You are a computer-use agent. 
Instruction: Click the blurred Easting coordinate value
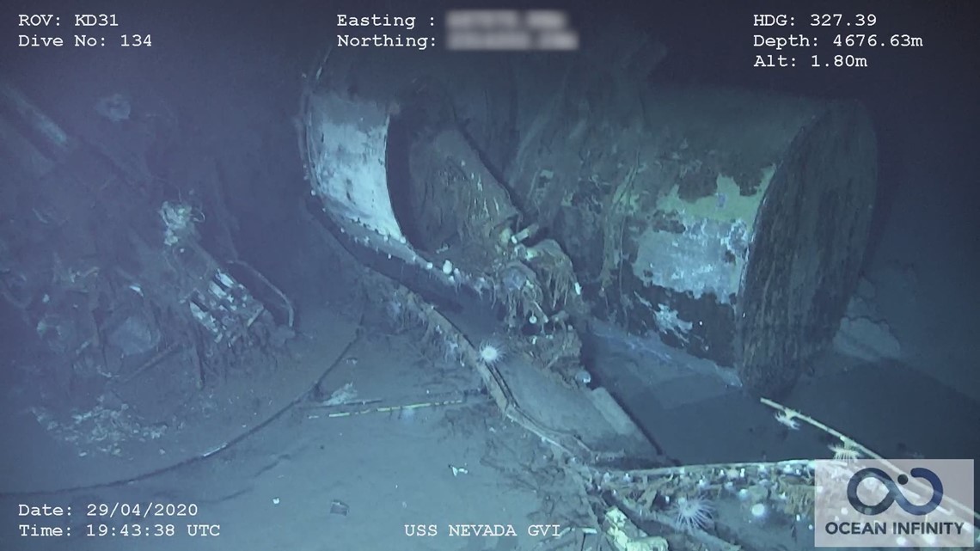[x=507, y=20]
